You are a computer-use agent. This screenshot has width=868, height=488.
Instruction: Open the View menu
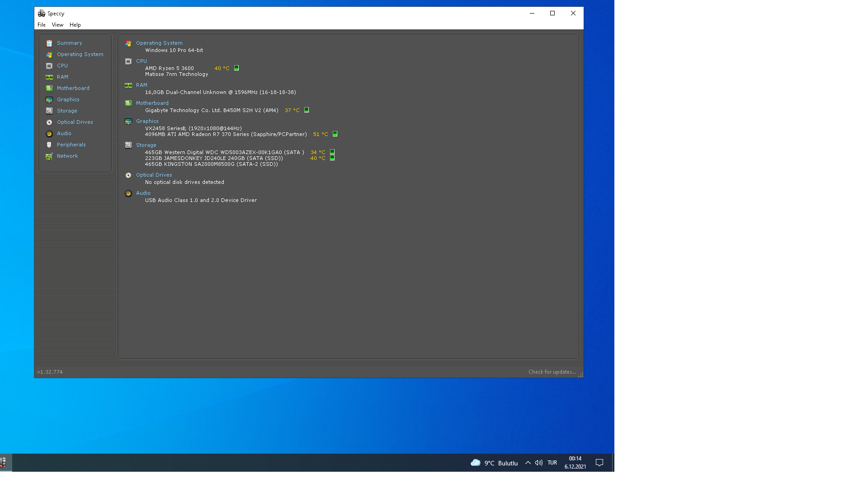(57, 25)
